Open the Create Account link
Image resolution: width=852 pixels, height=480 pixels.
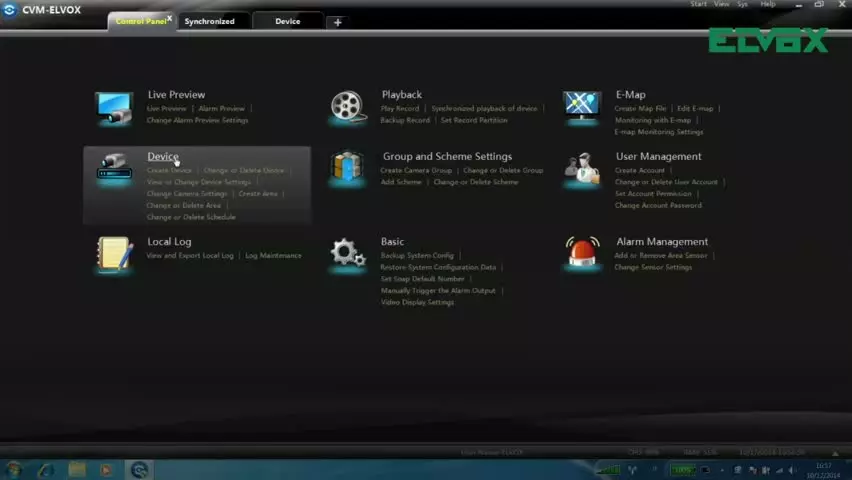640,171
